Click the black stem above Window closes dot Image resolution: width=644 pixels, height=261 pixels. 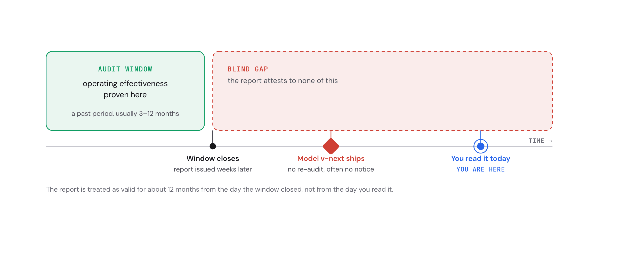213,137
